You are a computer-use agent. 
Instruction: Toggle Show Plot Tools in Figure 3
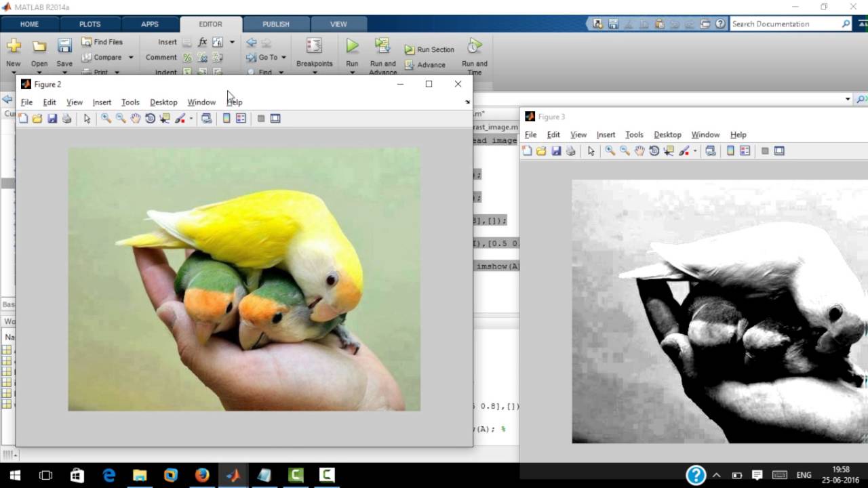tap(779, 151)
